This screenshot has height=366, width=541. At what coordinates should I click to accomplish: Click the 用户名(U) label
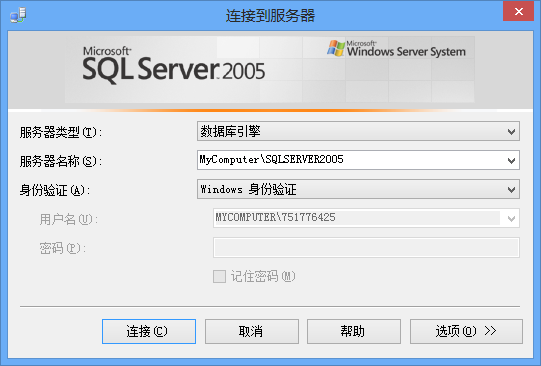click(x=69, y=219)
